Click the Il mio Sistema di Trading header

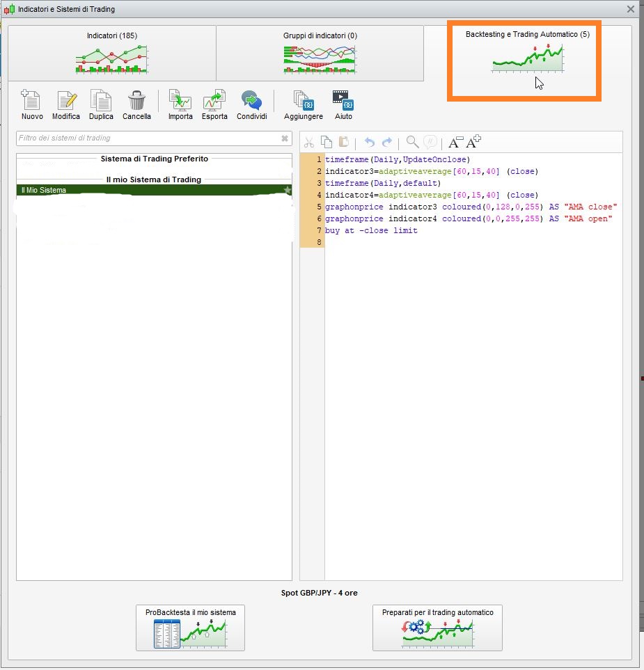[x=154, y=180]
